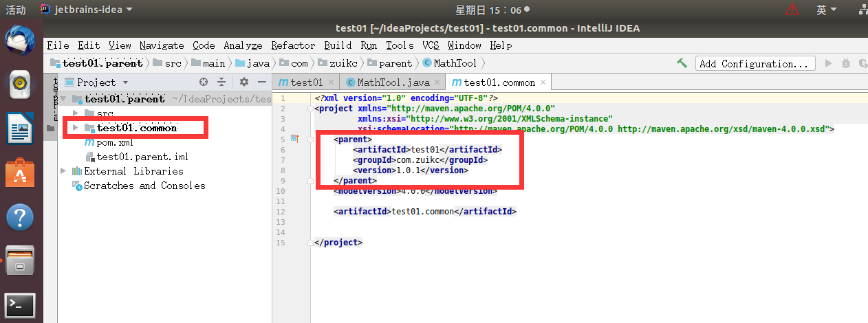Open the input language dropdown 英
The height and width of the screenshot is (323, 868).
pyautogui.click(x=826, y=10)
